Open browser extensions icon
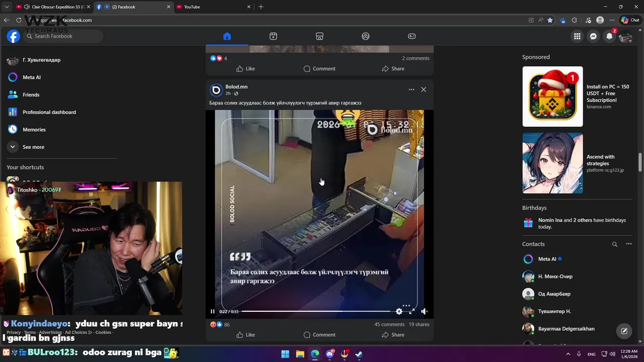644x362 pixels. tap(575, 20)
